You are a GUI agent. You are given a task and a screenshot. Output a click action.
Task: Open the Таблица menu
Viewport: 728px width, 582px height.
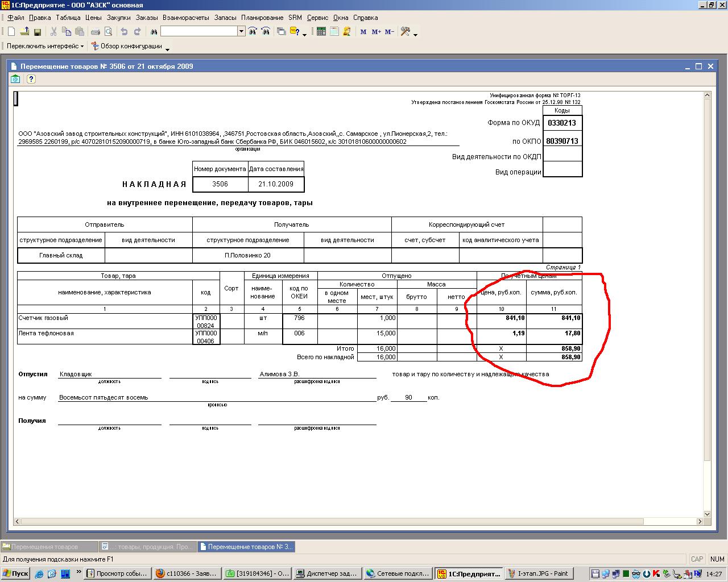click(68, 18)
